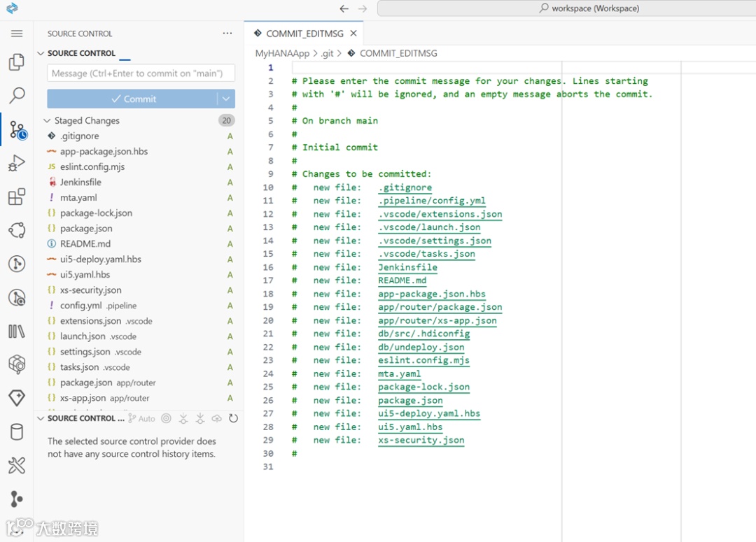Select staged eslint.config.mjs
Image resolution: width=756 pixels, height=542 pixels.
coord(139,166)
